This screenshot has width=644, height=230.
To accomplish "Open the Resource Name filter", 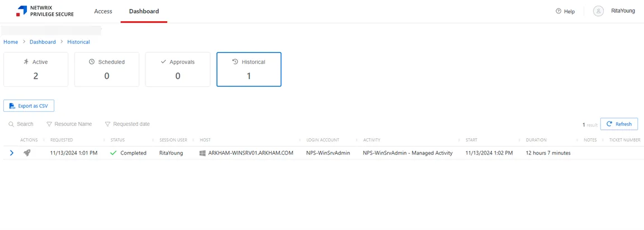I will (69, 124).
